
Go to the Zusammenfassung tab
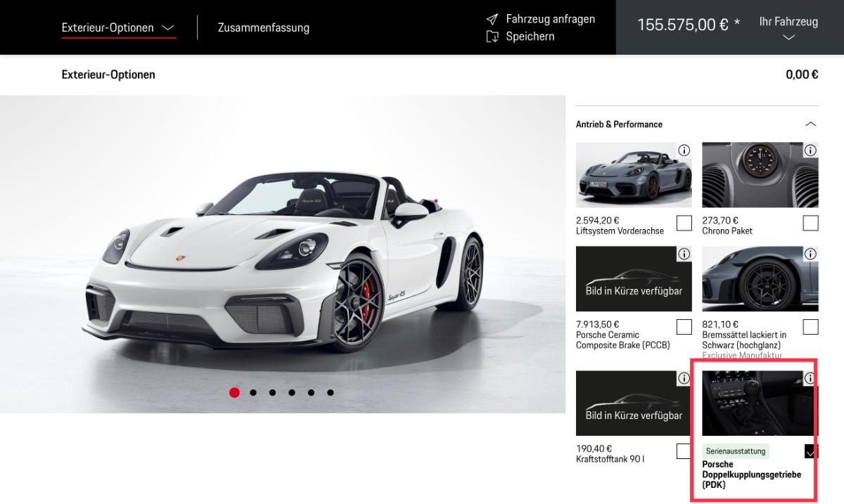tap(264, 28)
